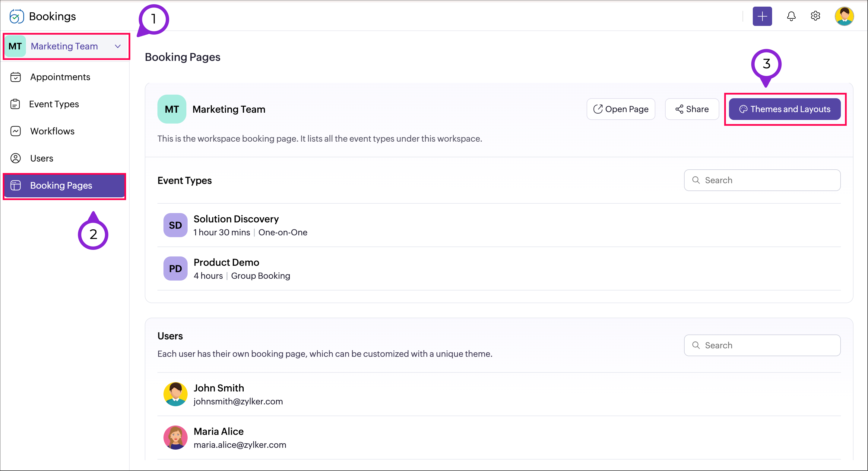Screen dimensions: 868x471
Task: Click John Smith's avatar
Action: tap(175, 394)
